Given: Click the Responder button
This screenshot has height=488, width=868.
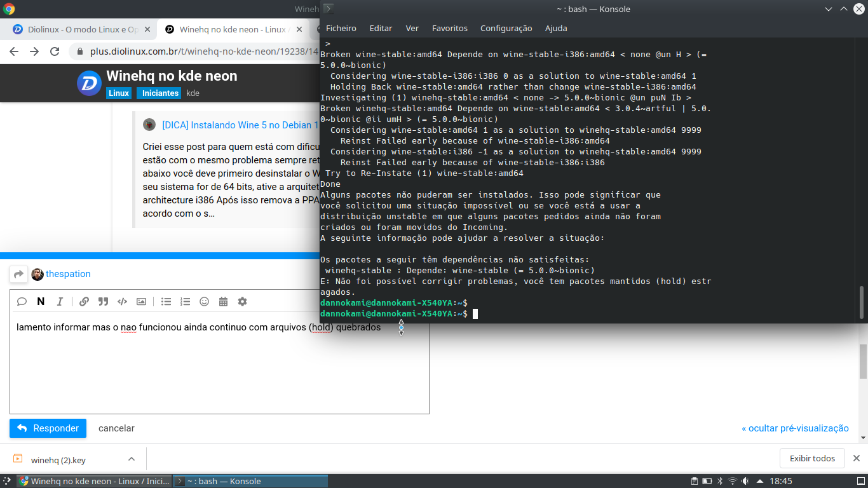Looking at the screenshot, I should [48, 428].
